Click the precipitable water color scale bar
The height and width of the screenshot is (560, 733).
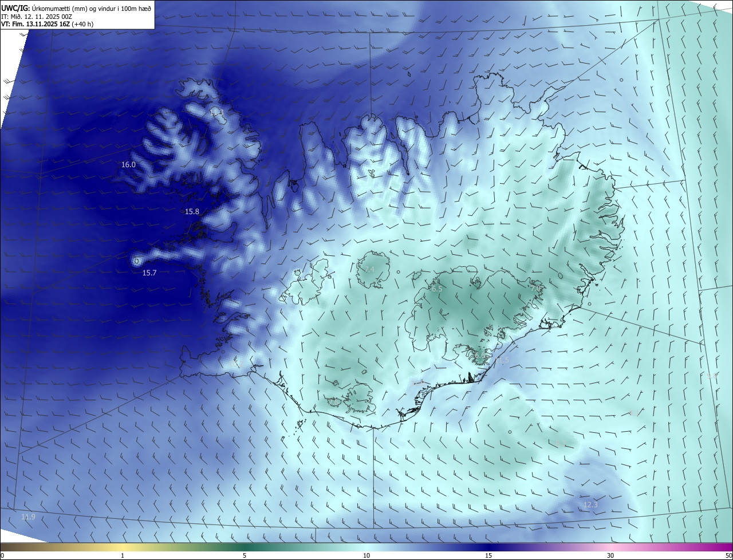click(x=366, y=547)
